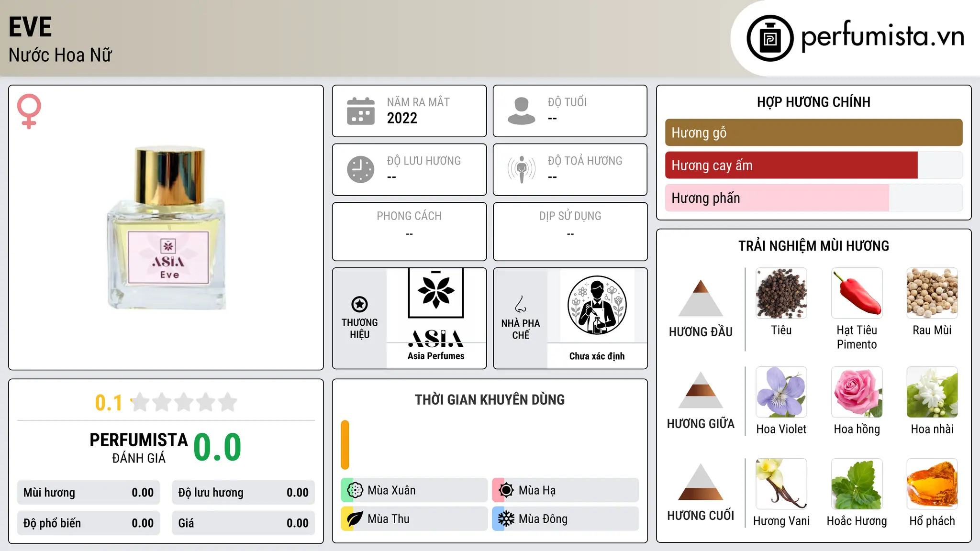The height and width of the screenshot is (551, 980).
Task: Click the person icon beside Độ tuổi
Action: tap(522, 111)
